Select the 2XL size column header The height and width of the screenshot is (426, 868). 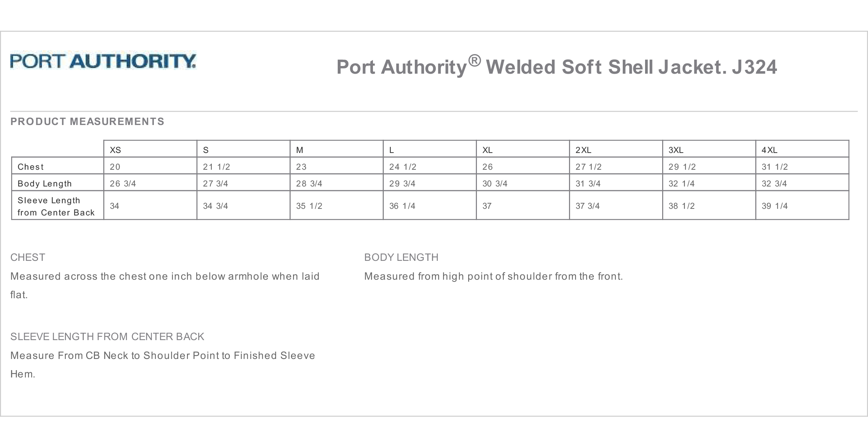[583, 150]
